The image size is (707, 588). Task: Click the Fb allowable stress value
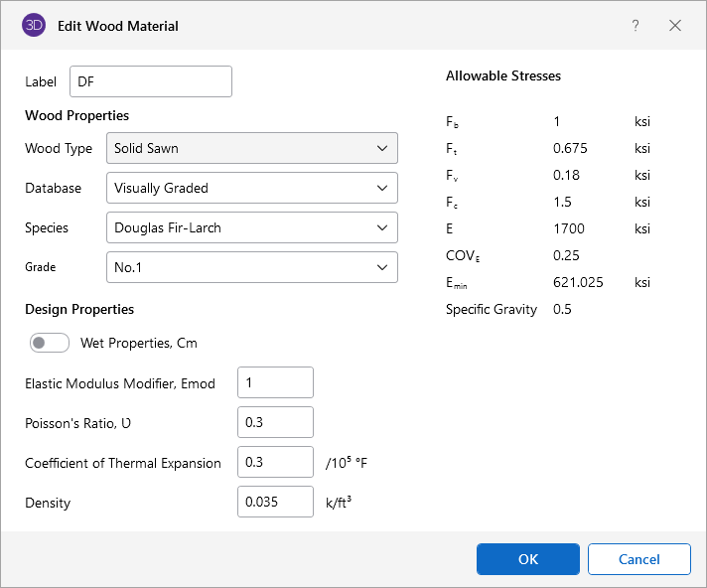[557, 121]
